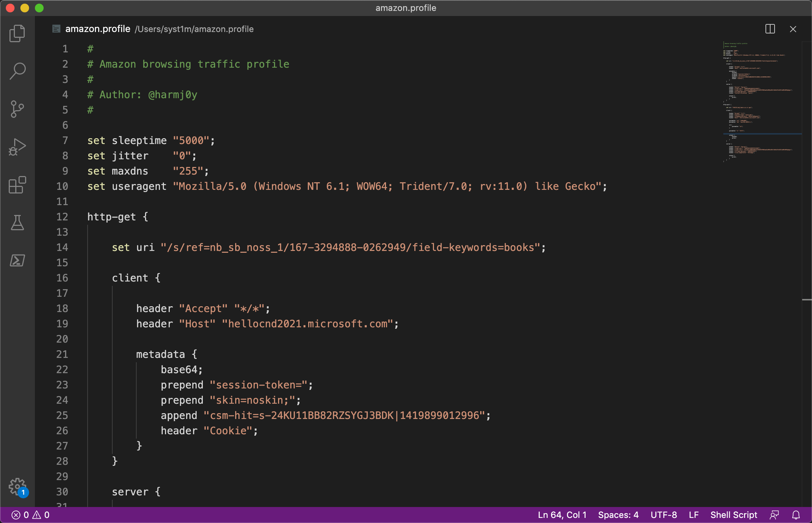Click line number 21 in the gutter
The height and width of the screenshot is (523, 812).
click(x=62, y=354)
